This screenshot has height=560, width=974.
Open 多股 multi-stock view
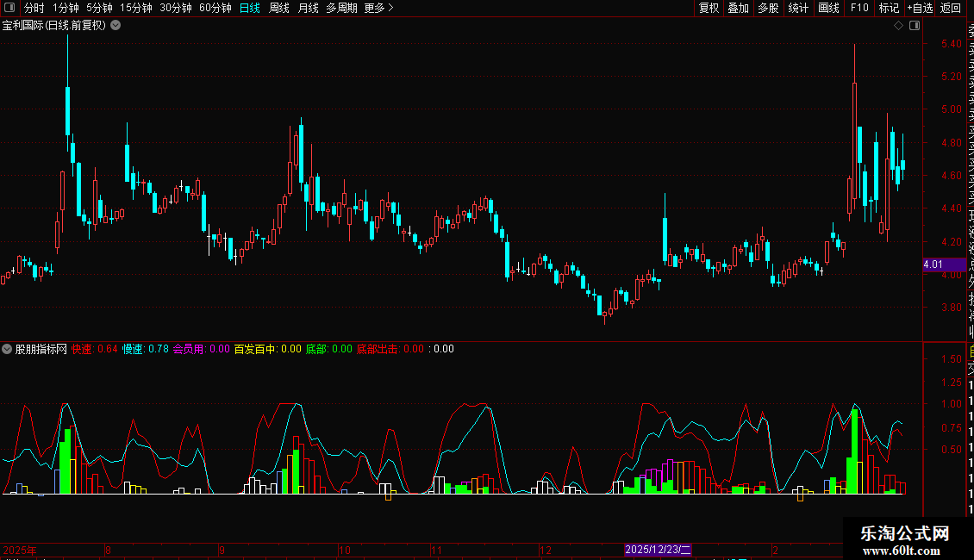768,8
